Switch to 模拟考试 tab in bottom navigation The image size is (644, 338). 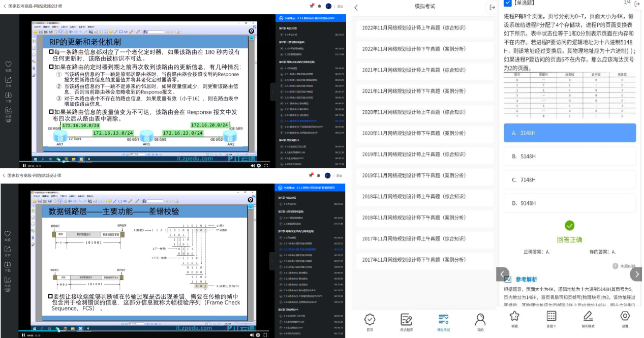tap(443, 322)
